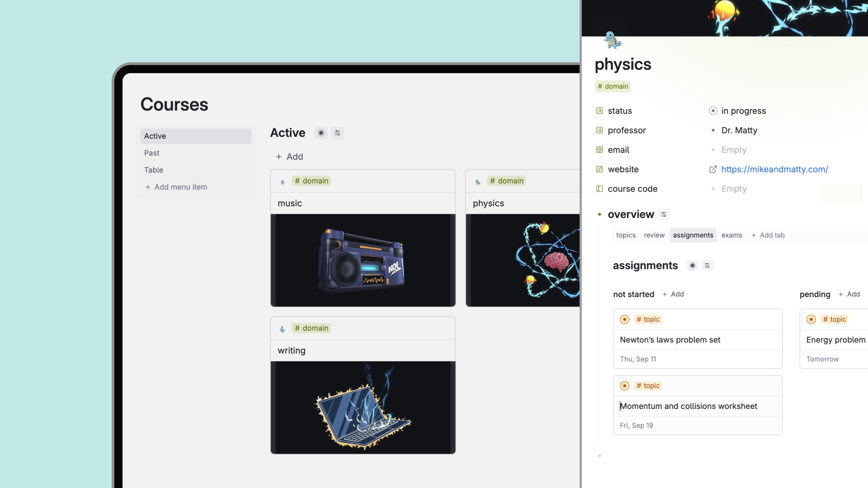The image size is (868, 488).
Task: Click the Fri, Sep 19 date
Action: (x=636, y=426)
